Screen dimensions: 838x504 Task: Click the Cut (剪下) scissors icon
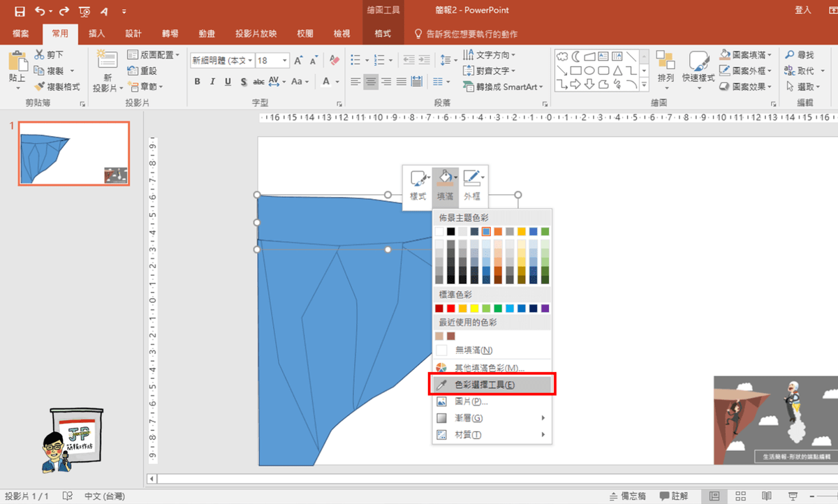[x=40, y=54]
